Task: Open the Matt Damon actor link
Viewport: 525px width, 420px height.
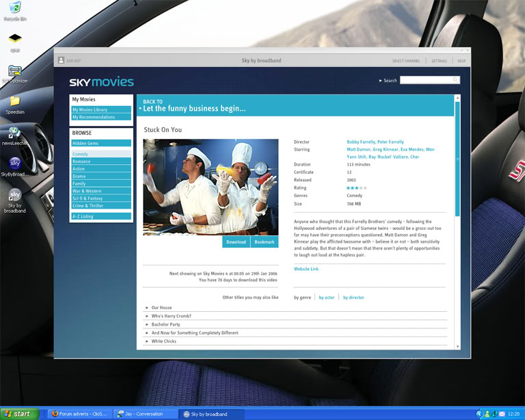Action: 361,149
